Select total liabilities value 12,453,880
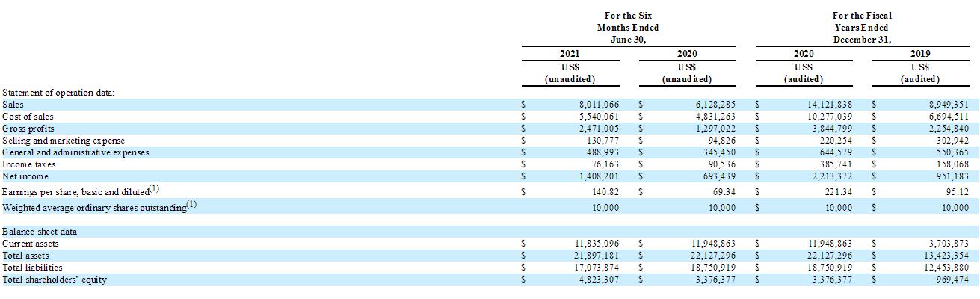Screen dimensions: 980x299 click(x=946, y=268)
